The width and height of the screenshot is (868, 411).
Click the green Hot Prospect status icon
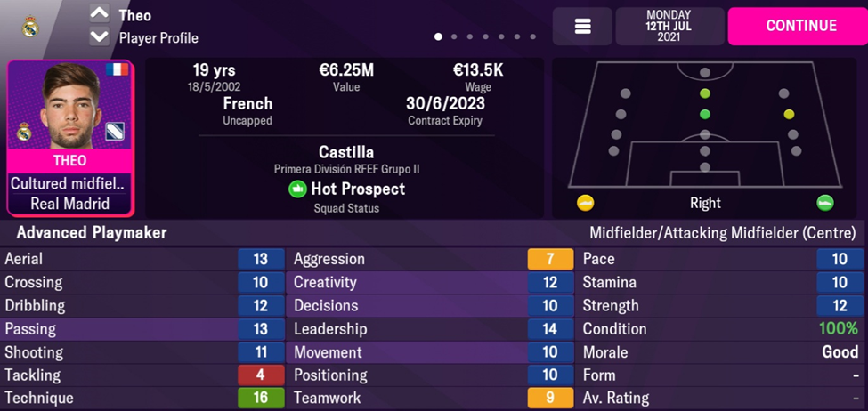tap(297, 189)
